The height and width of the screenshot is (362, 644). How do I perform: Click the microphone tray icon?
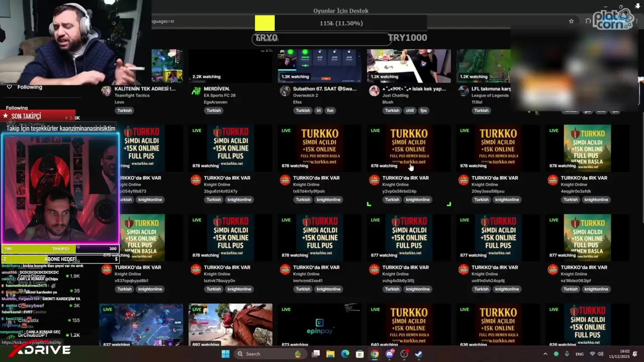pos(567,354)
